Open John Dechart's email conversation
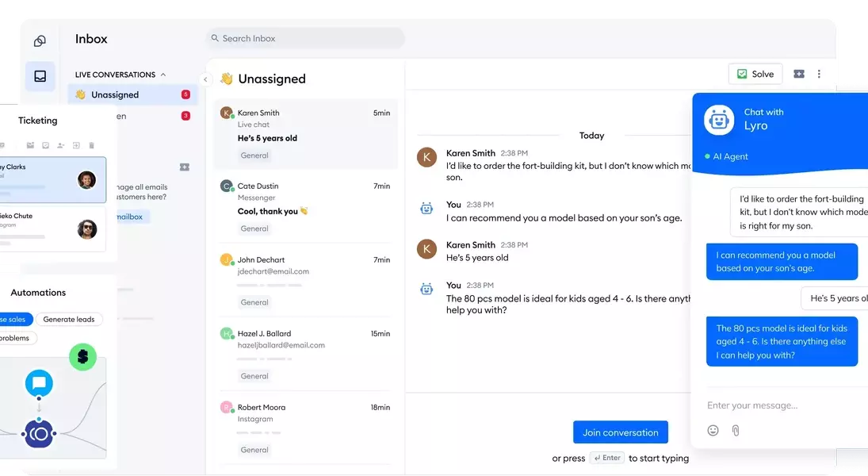Screen dimensions: 868x476 [305, 279]
